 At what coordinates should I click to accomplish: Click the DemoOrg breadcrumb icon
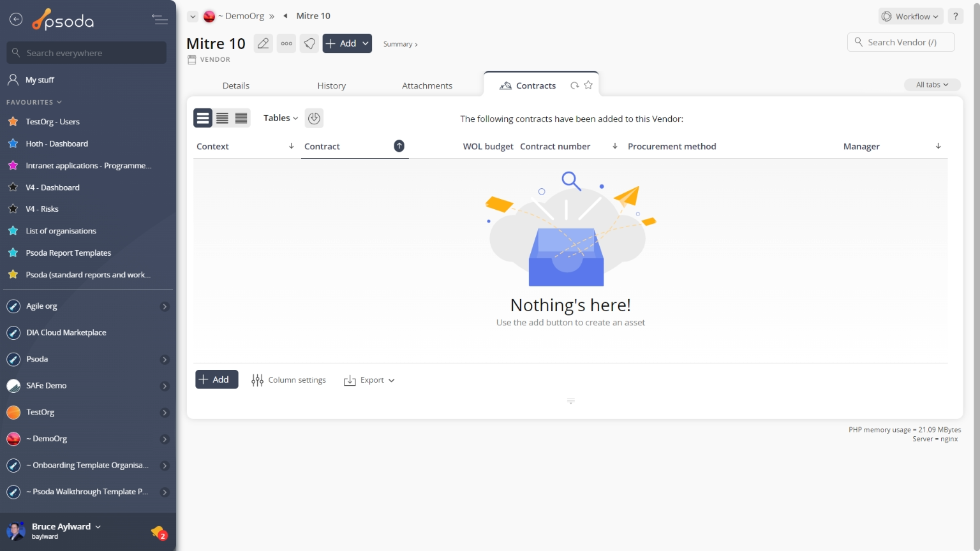point(209,16)
